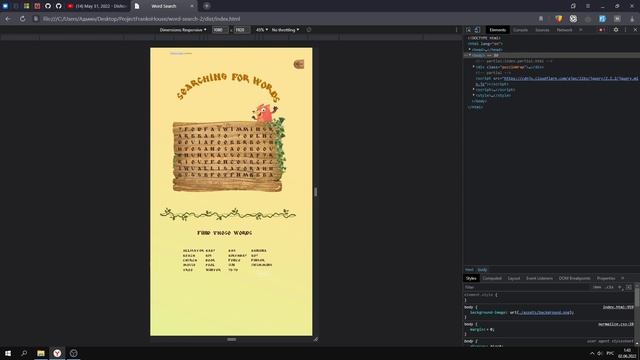This screenshot has width=640, height=360.
Task: Click the blue extension icon in toolbar
Action: point(602,19)
